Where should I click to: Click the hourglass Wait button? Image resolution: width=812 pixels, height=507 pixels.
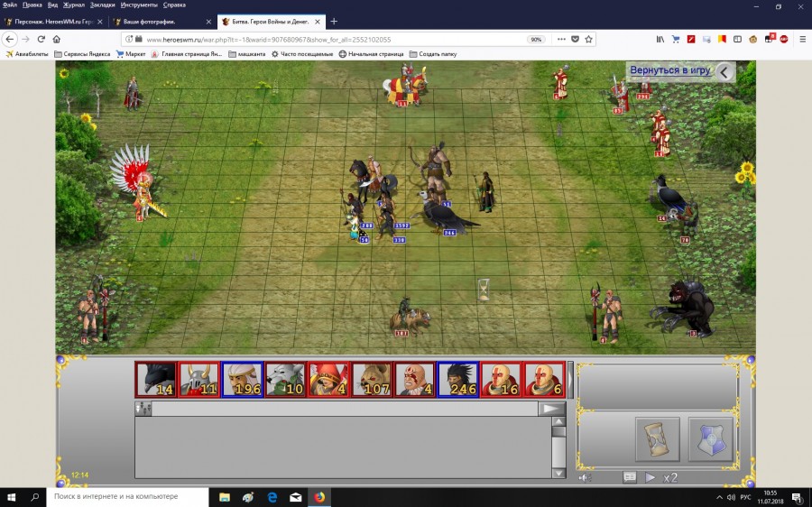[x=657, y=438]
